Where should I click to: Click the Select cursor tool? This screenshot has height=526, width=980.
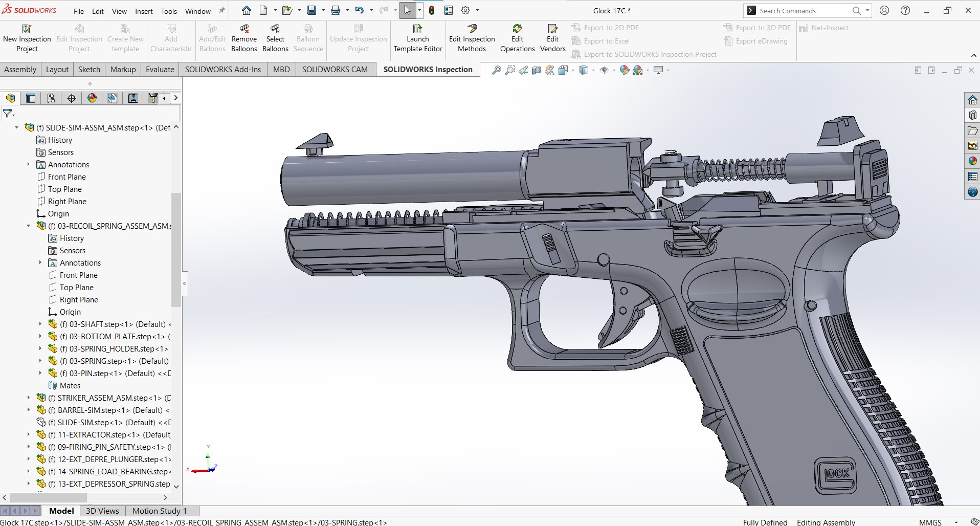click(407, 10)
